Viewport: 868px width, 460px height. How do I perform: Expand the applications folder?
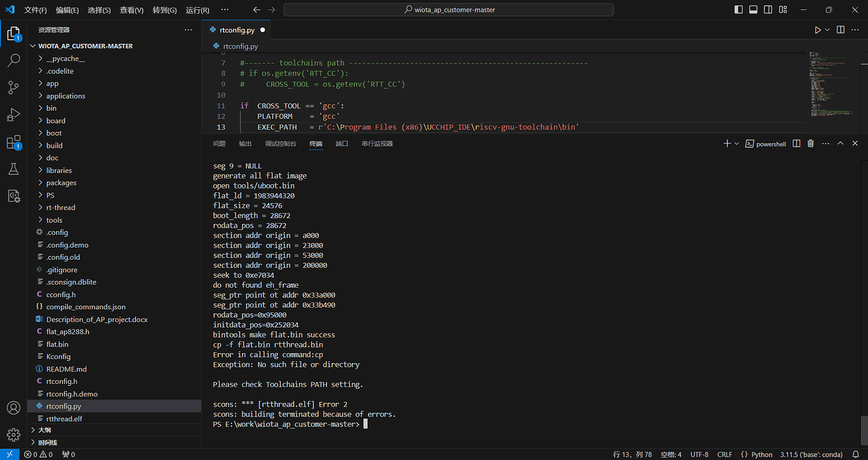[65, 96]
